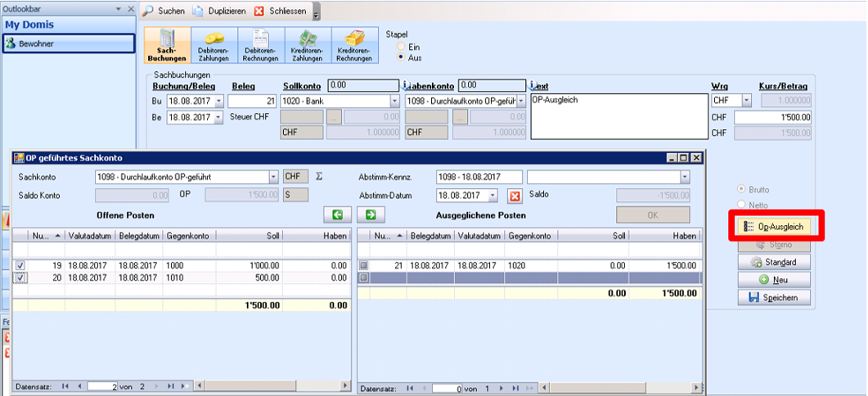The height and width of the screenshot is (396, 868).
Task: Select the Stapel Ein radio button
Action: pos(401,47)
